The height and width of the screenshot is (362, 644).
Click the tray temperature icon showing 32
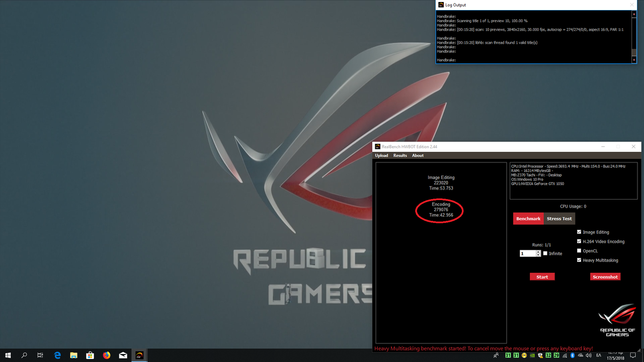pyautogui.click(x=548, y=355)
